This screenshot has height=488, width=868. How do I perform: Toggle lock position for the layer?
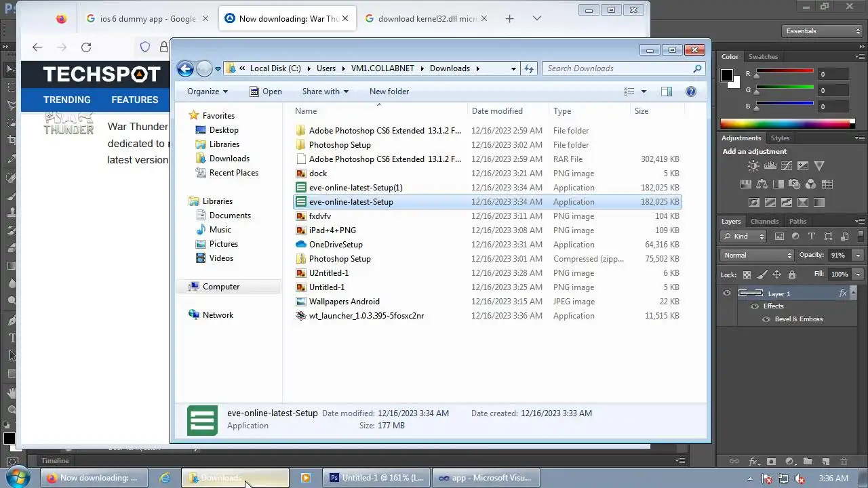click(776, 274)
